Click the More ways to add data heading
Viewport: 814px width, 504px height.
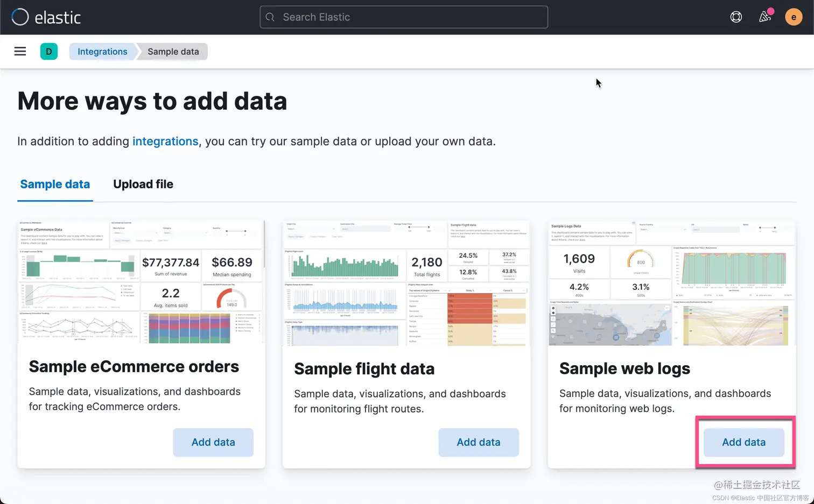[152, 101]
